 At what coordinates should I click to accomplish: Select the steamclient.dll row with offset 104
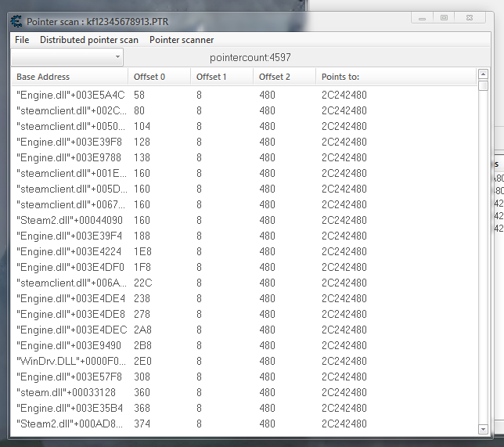pyautogui.click(x=244, y=126)
